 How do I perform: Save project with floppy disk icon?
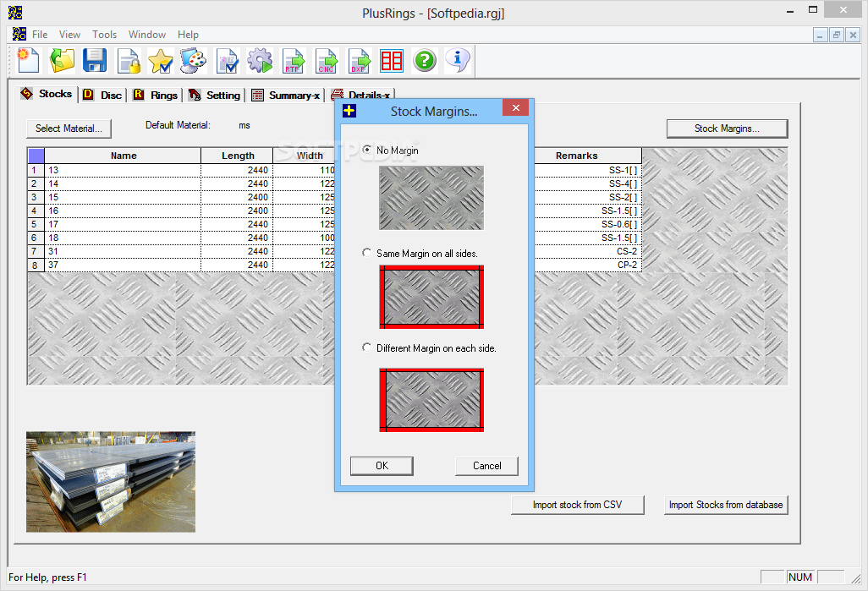tap(95, 60)
